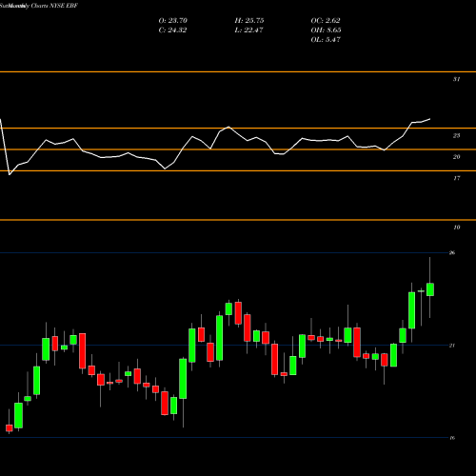
Task: Select the leftmost red candlestick
Action: click(x=10, y=428)
